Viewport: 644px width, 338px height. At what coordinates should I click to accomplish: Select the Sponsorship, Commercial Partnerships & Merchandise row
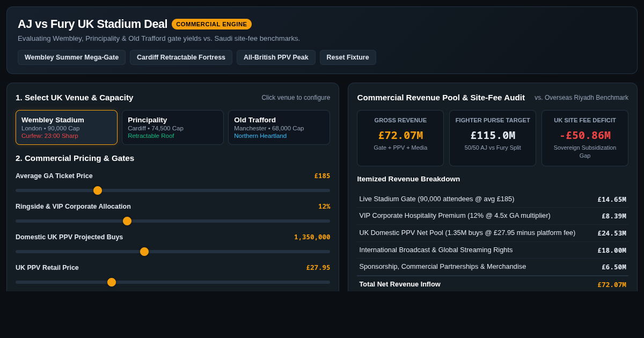click(493, 267)
